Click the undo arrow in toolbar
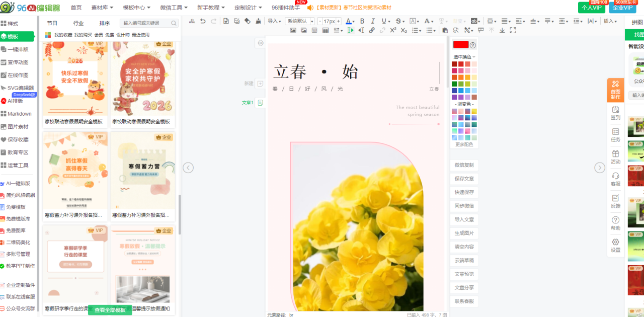644x317 pixels. click(x=203, y=21)
